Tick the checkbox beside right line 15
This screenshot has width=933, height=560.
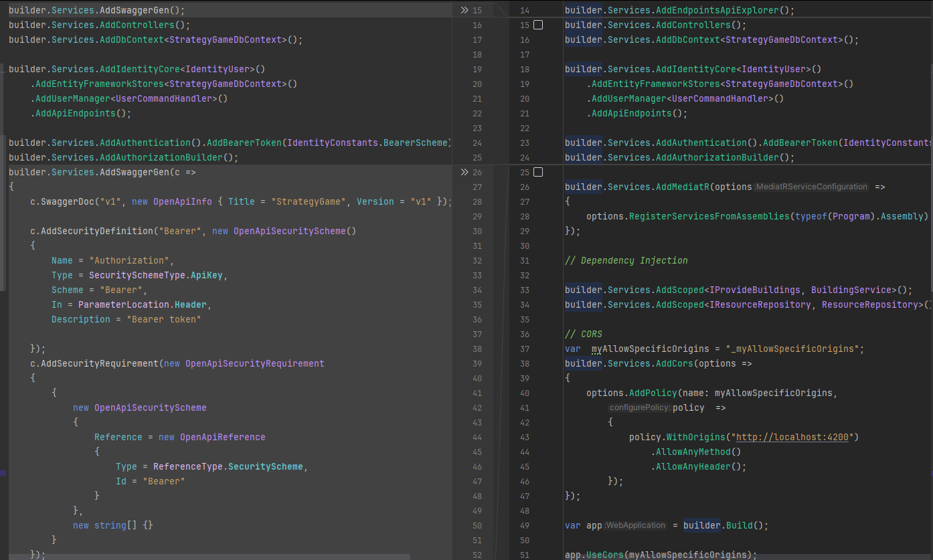pos(537,25)
